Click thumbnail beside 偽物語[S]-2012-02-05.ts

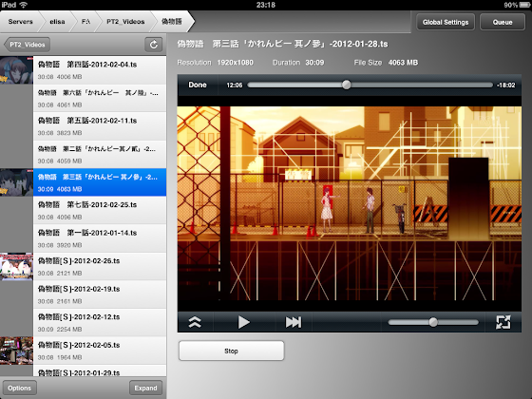16,351
